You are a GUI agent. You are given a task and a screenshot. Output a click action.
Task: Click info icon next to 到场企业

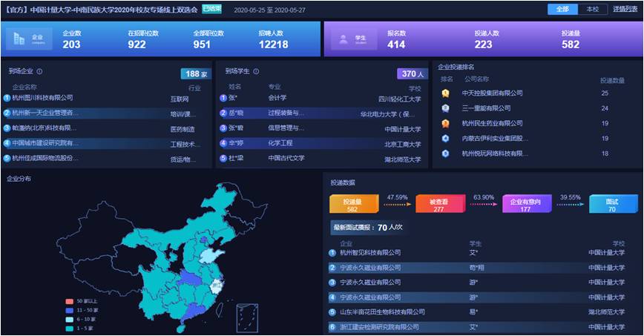pos(39,72)
